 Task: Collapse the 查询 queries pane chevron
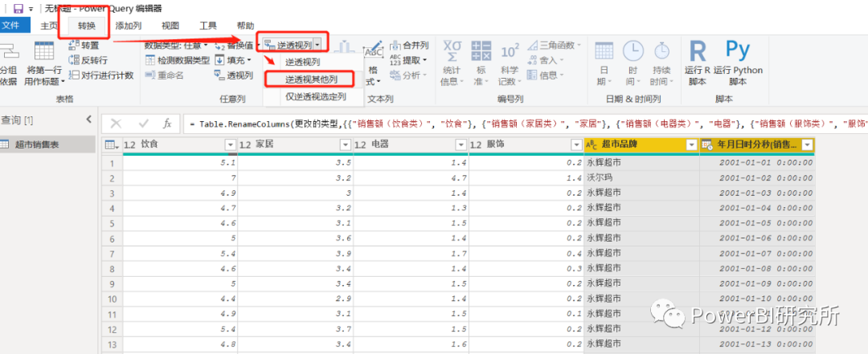click(x=88, y=120)
